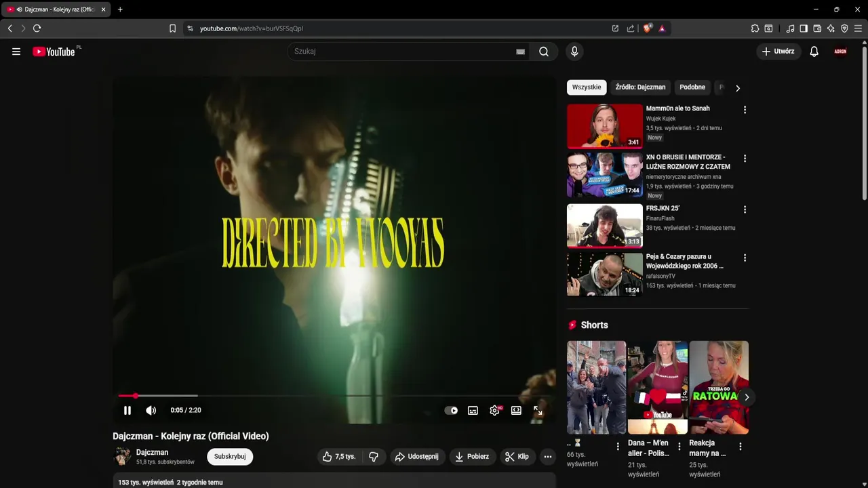Open options for XN O BRUSIE I MENTORZE
This screenshot has height=488, width=868.
745,159
